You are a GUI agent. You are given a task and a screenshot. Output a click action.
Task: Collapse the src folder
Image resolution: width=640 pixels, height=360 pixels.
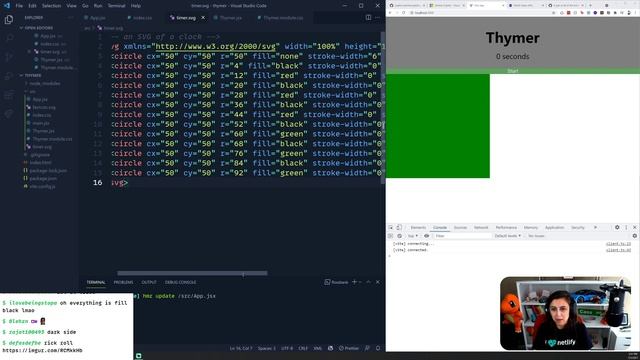[x=30, y=91]
